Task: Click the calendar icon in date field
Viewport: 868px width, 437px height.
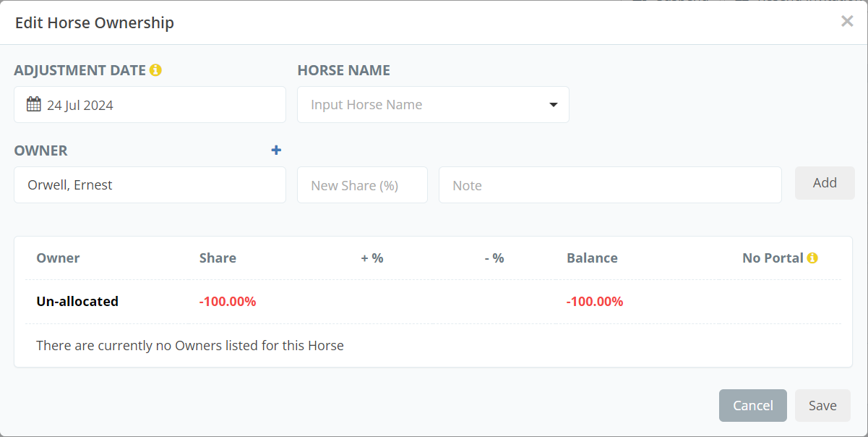Action: point(33,104)
